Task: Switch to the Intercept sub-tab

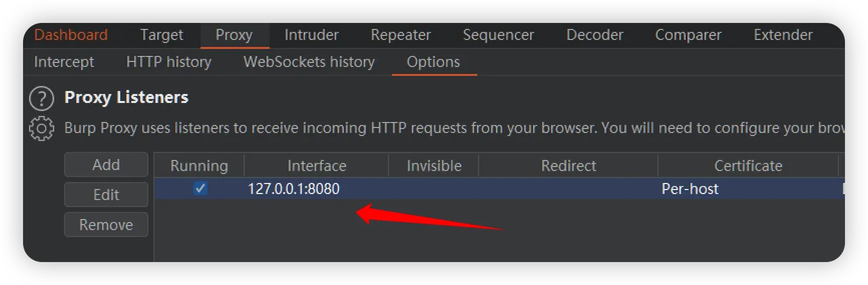Action: pos(64,62)
